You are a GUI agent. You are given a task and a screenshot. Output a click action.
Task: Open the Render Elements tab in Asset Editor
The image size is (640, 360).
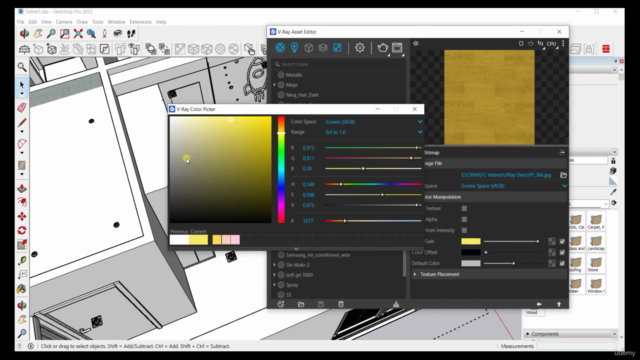point(323,48)
